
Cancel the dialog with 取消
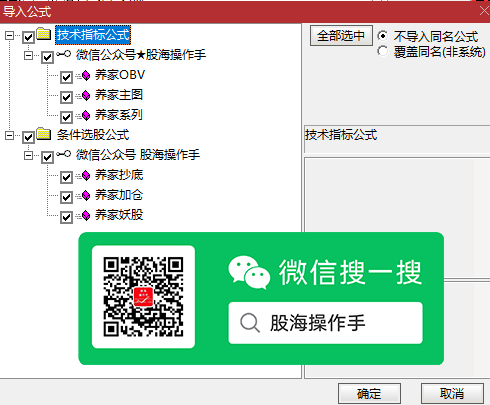(x=452, y=394)
